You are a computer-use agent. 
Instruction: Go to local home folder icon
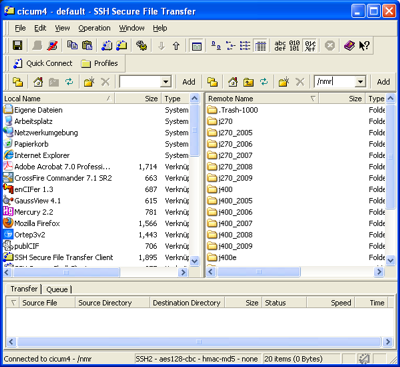pos(38,82)
